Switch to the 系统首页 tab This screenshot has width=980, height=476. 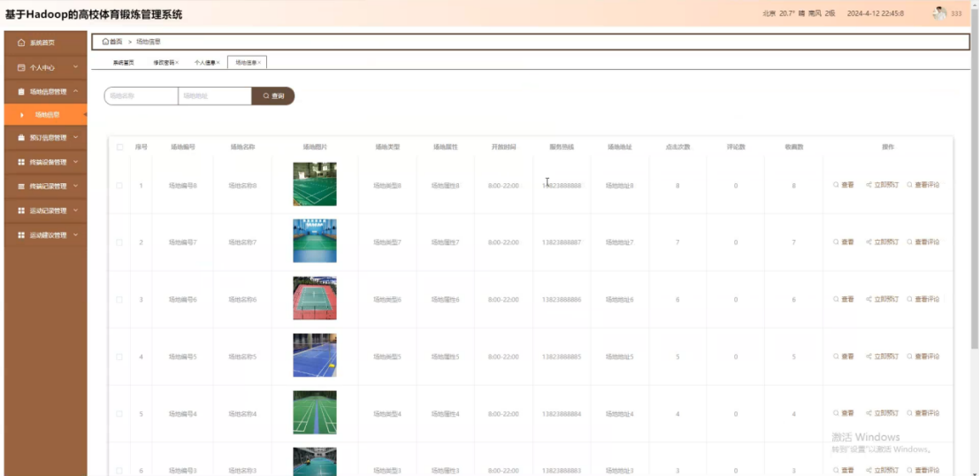[123, 63]
